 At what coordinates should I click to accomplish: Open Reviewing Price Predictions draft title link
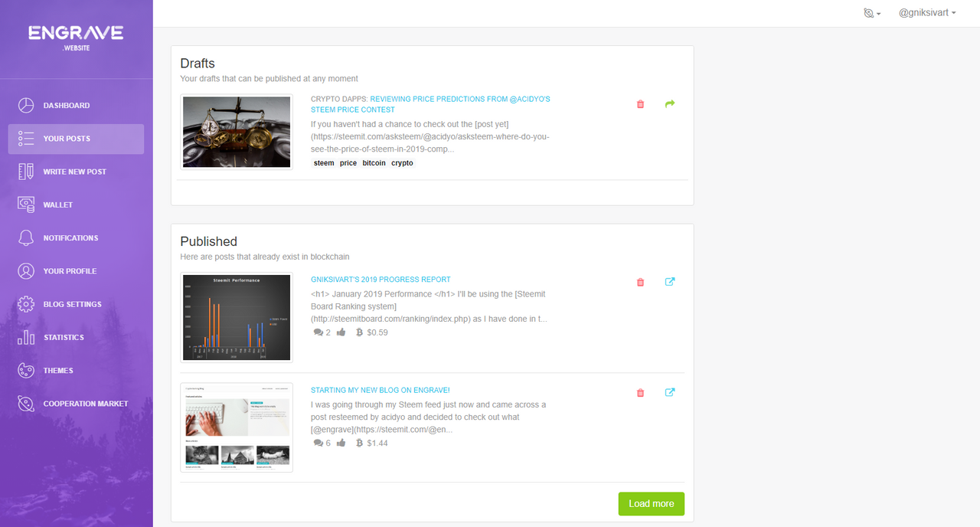coord(430,104)
